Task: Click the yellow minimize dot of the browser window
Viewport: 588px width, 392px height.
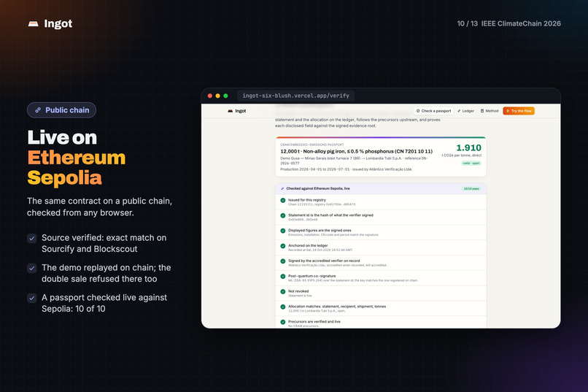Action: pos(218,96)
